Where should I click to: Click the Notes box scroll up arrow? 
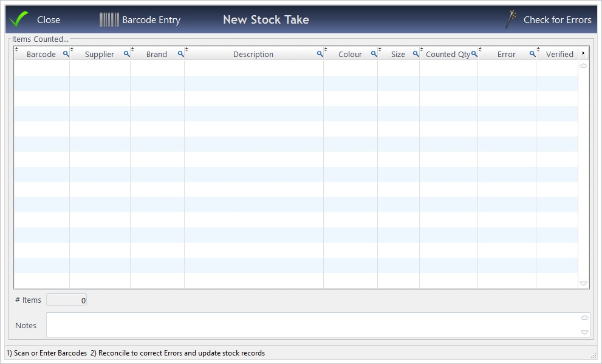pos(584,317)
